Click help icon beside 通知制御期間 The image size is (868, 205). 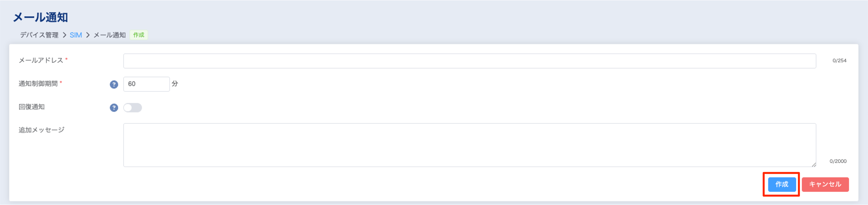point(114,84)
